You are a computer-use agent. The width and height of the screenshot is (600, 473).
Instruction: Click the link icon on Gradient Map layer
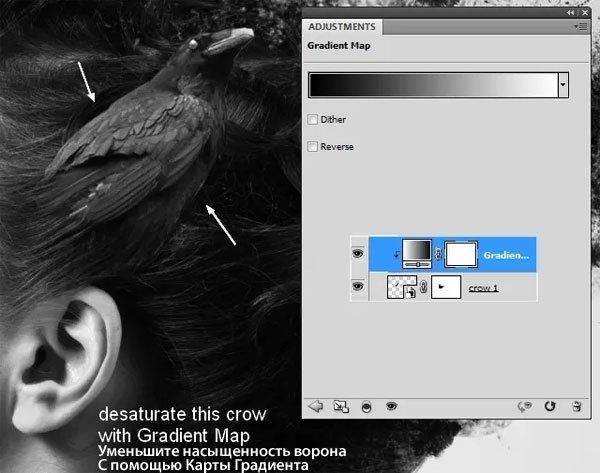point(439,254)
